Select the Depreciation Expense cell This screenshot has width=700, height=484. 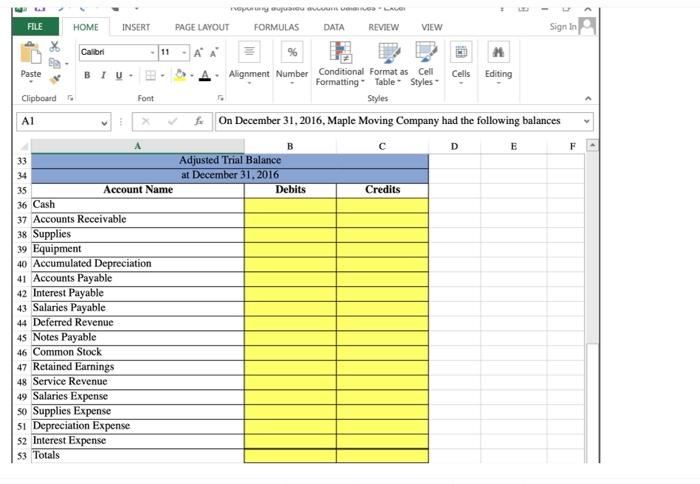click(138, 426)
